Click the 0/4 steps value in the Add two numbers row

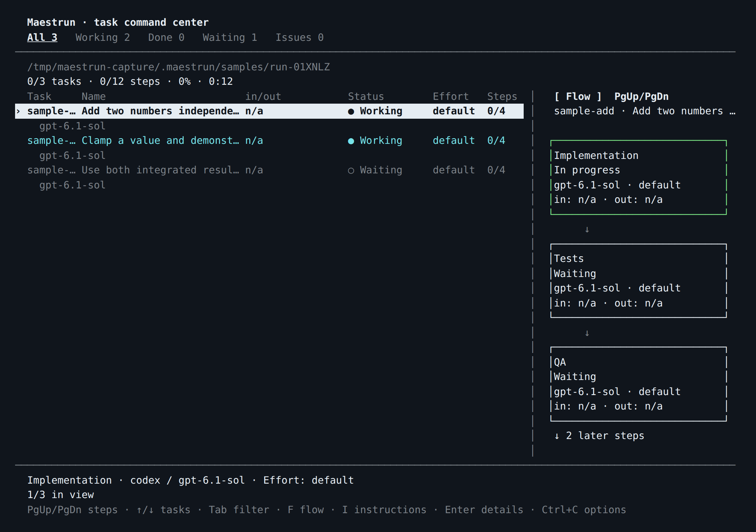496,111
